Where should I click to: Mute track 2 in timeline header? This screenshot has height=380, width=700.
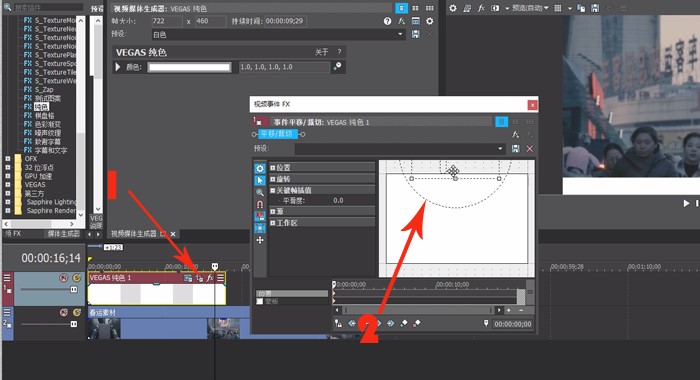coord(64,312)
